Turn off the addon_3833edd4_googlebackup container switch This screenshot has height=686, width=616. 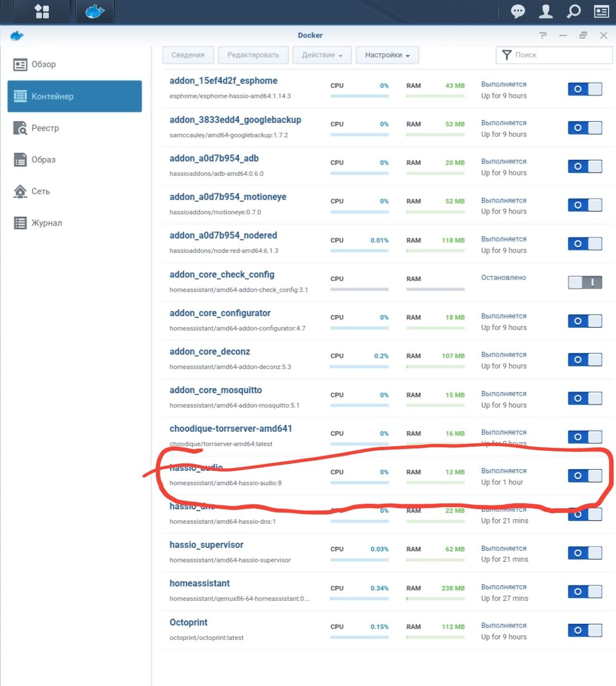tap(585, 128)
